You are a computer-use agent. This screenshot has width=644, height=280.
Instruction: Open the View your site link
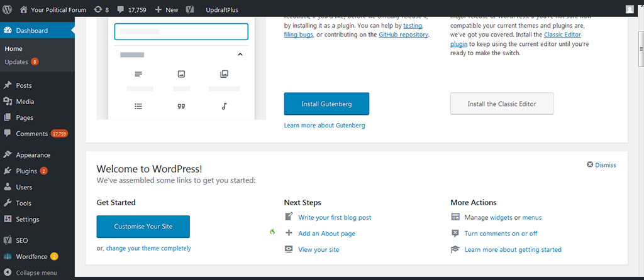click(x=319, y=249)
